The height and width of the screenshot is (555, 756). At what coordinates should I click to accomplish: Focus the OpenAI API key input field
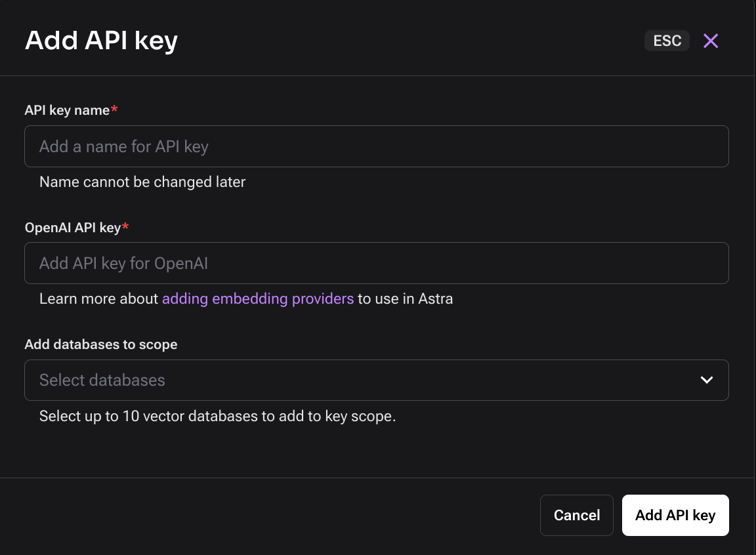click(x=376, y=263)
